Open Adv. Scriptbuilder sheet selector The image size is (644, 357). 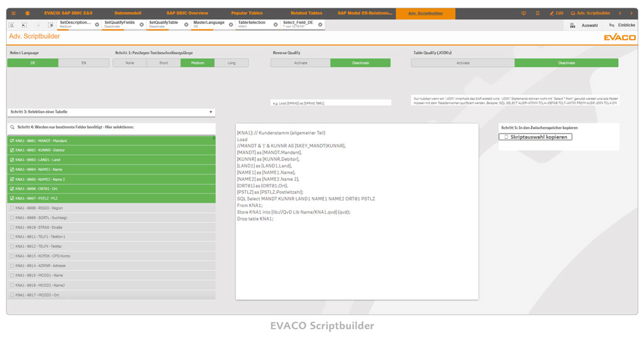tap(591, 13)
